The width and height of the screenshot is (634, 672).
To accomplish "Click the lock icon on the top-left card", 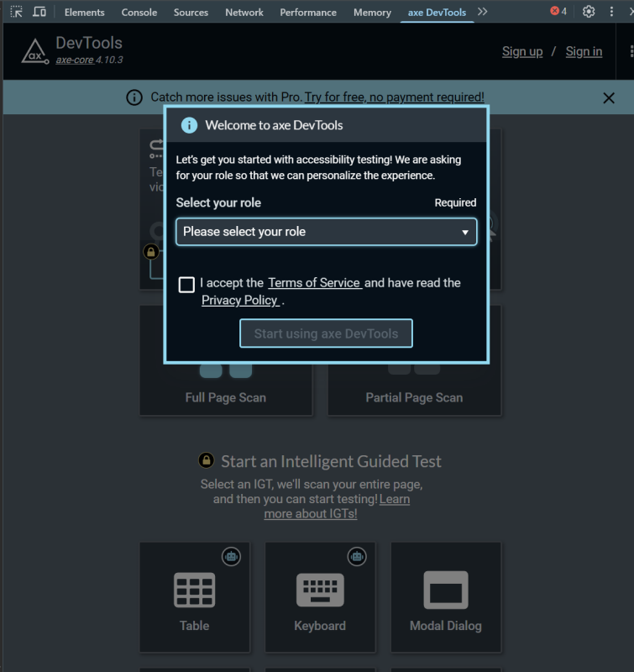I will (x=151, y=251).
